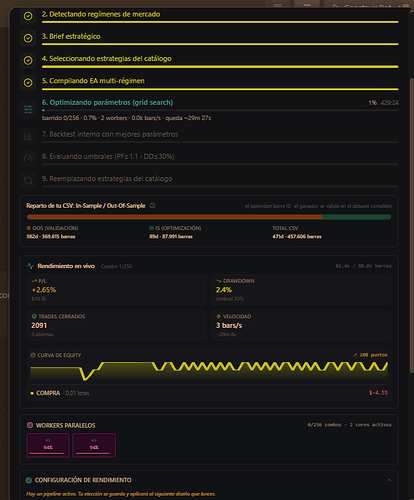
Task: Click the '8. Evaluando umbrales' step text
Action: point(108,156)
